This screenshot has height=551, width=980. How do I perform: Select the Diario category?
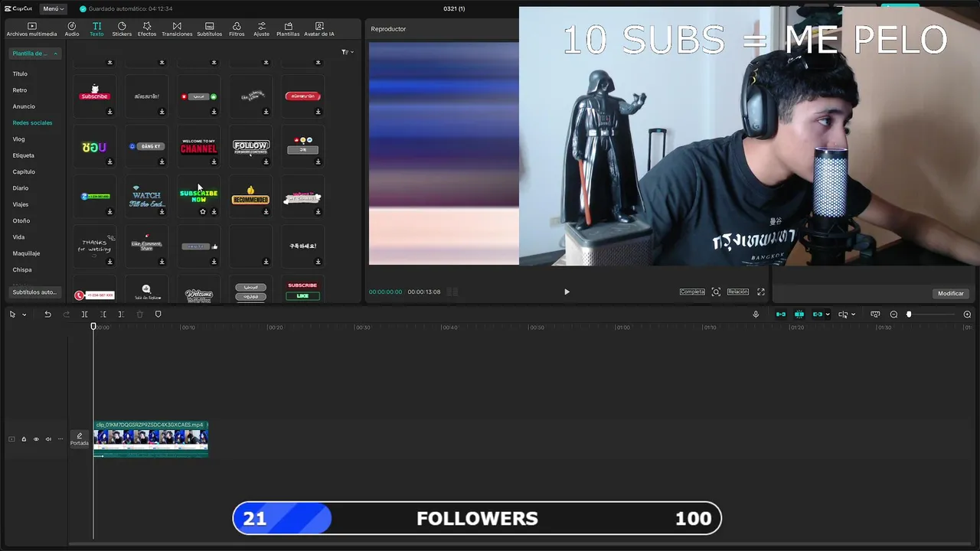(x=21, y=188)
